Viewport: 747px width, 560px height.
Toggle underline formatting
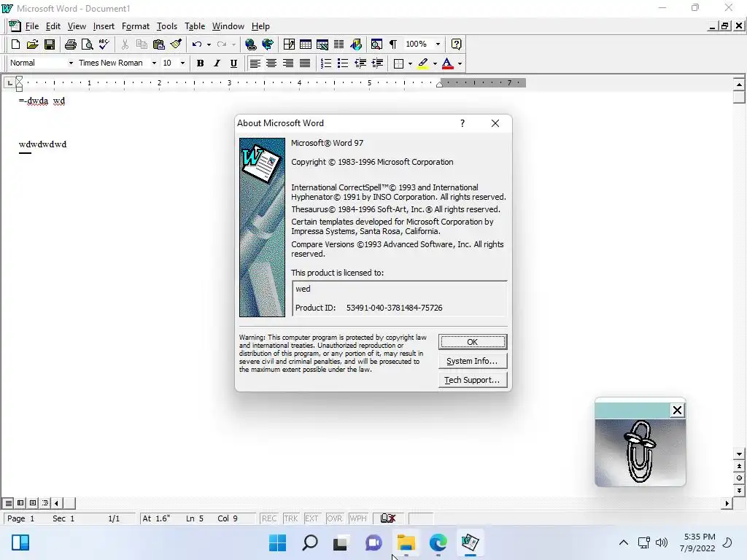233,63
